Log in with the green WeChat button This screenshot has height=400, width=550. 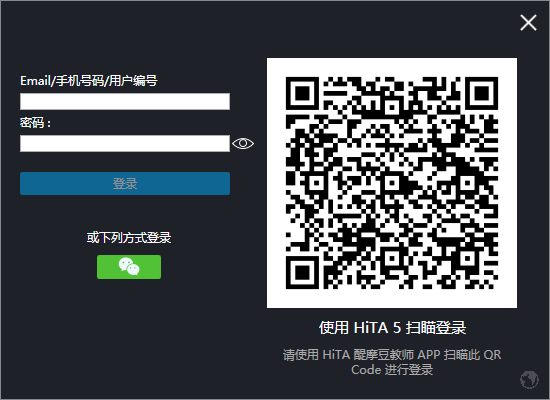point(129,267)
